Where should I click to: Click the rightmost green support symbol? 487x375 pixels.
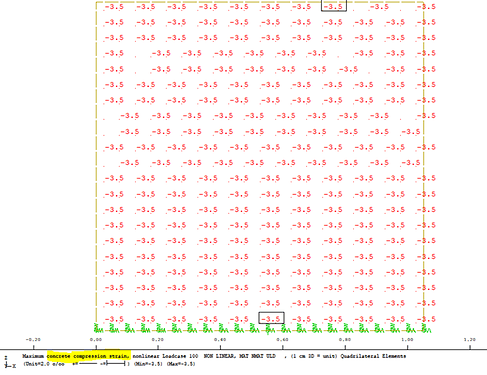(426, 328)
